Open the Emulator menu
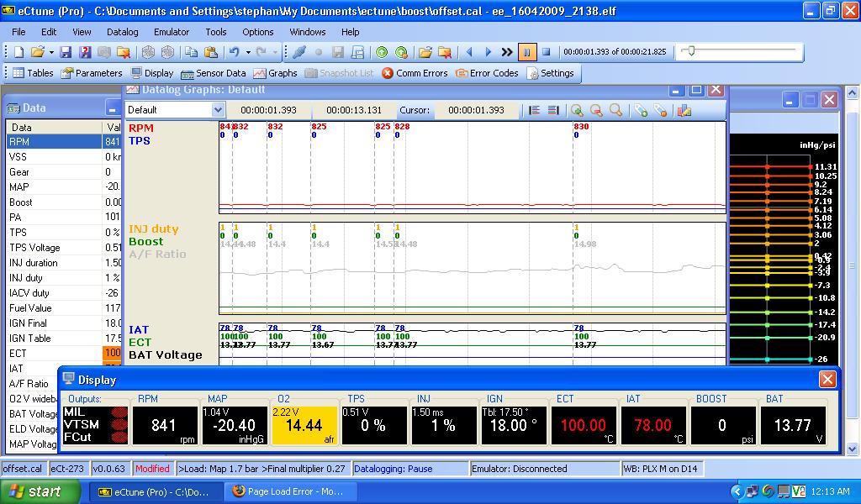The height and width of the screenshot is (504, 861). coord(172,32)
